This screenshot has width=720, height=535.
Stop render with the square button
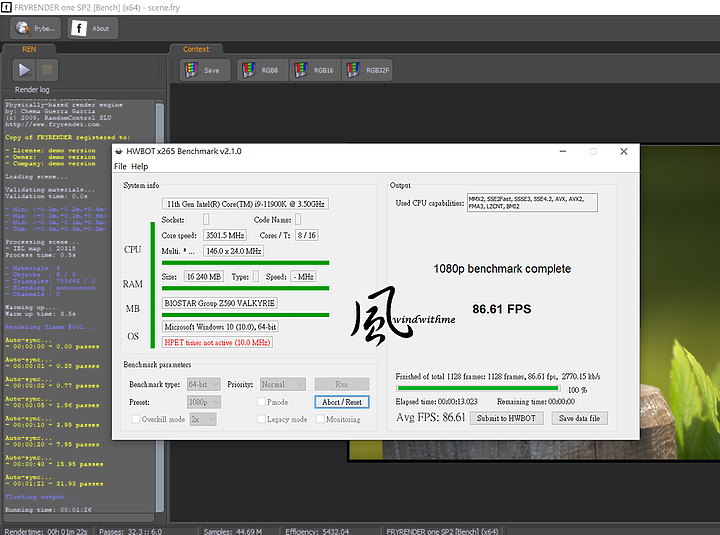pos(47,70)
